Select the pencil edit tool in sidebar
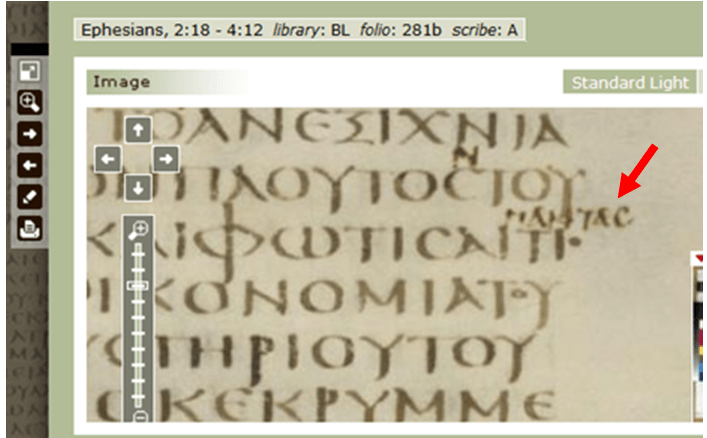The height and width of the screenshot is (438, 707). point(29,196)
